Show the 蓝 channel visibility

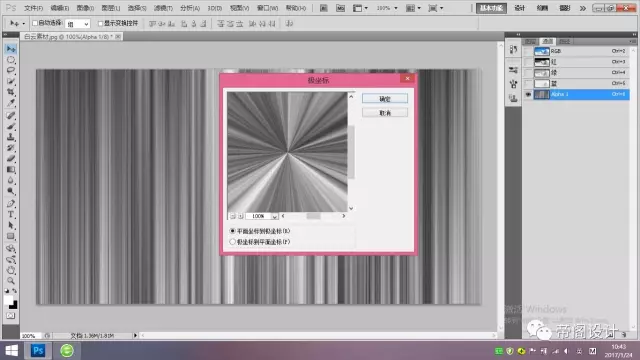tap(528, 83)
